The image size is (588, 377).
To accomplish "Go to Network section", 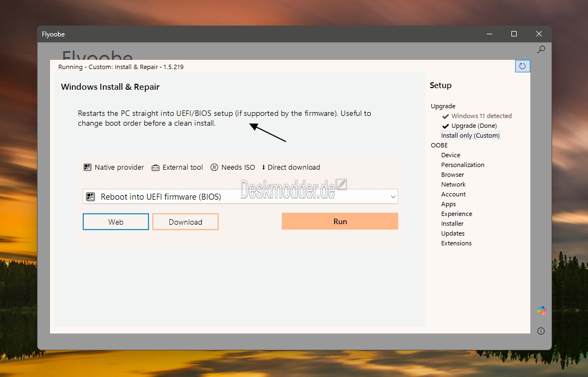I will 454,184.
